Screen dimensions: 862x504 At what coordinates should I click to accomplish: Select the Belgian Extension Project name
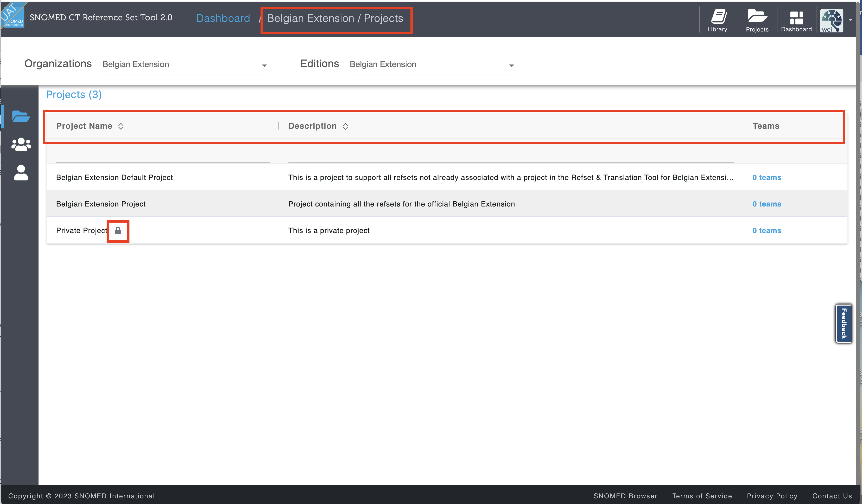(x=101, y=204)
